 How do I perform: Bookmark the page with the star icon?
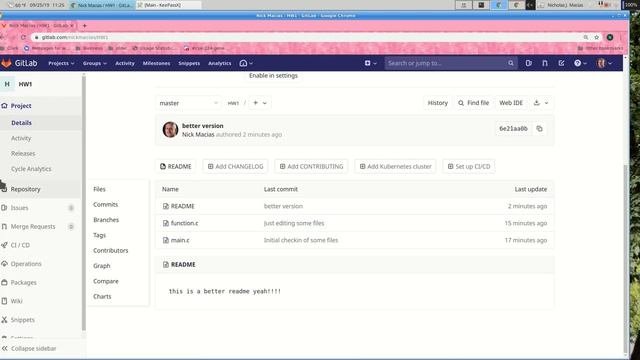pyautogui.click(x=597, y=37)
